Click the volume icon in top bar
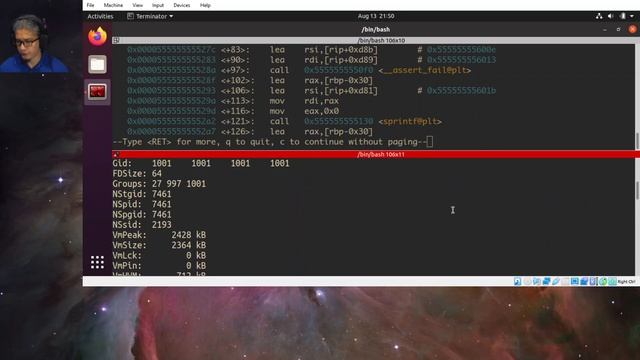Viewport: 640px width, 360px height. 611,16
